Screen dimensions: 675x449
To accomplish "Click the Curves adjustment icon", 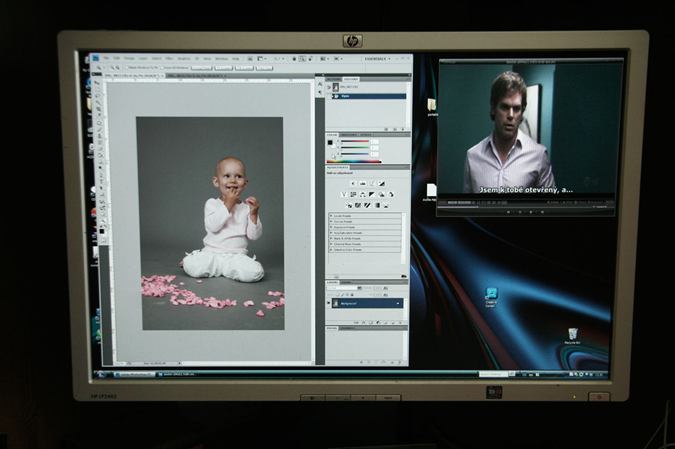I will pyautogui.click(x=372, y=183).
